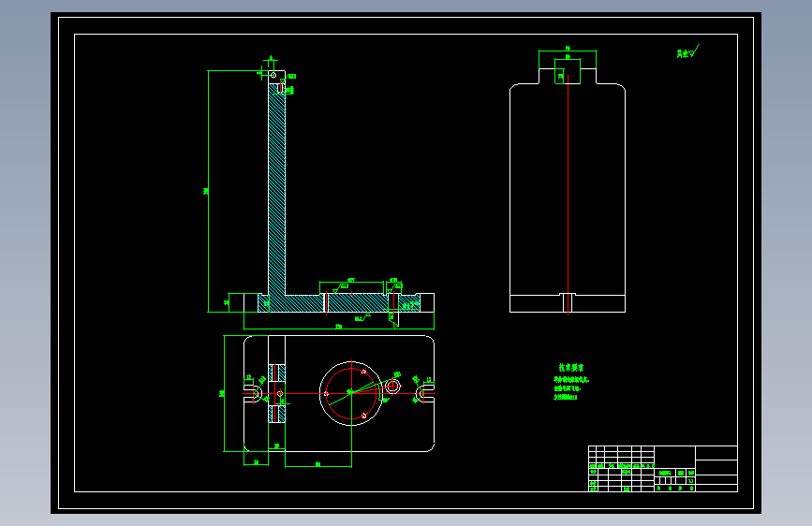Select the large red circle in the plan view
This screenshot has height=526, width=812.
point(351,393)
